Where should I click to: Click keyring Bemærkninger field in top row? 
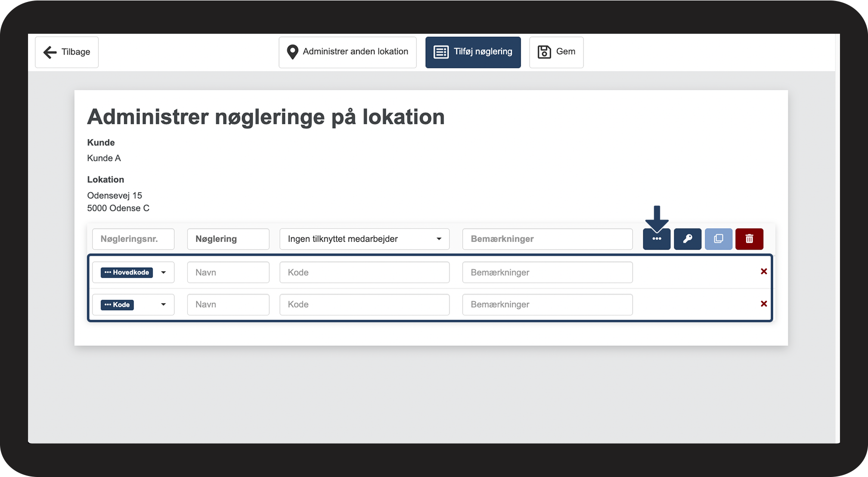click(547, 239)
